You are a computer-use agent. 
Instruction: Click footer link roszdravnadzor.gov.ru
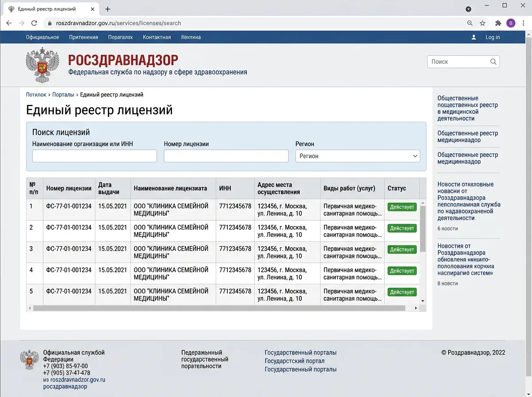78,380
